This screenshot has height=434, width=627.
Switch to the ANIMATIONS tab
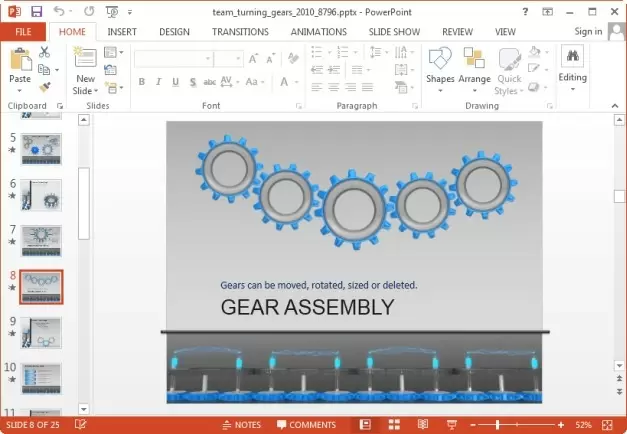[319, 32]
